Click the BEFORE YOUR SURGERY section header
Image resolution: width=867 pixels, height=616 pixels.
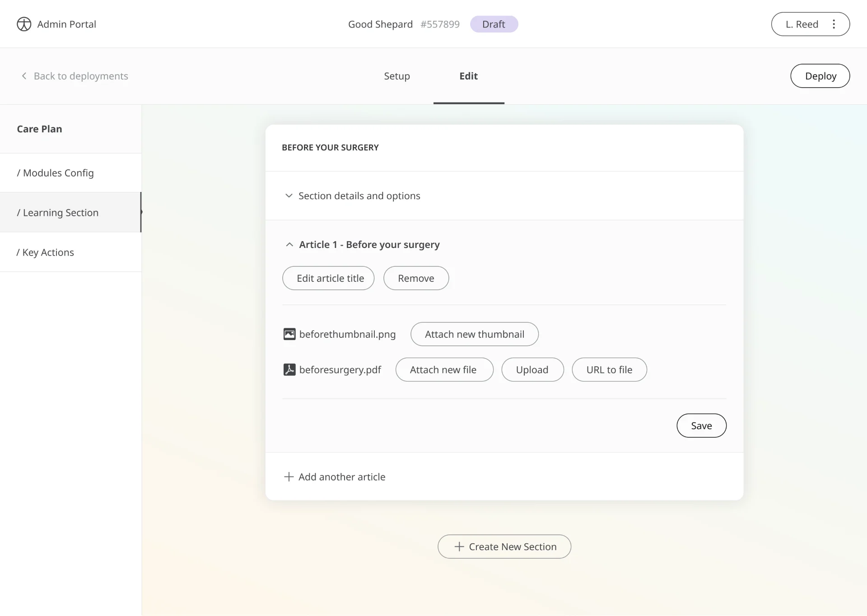pos(330,147)
